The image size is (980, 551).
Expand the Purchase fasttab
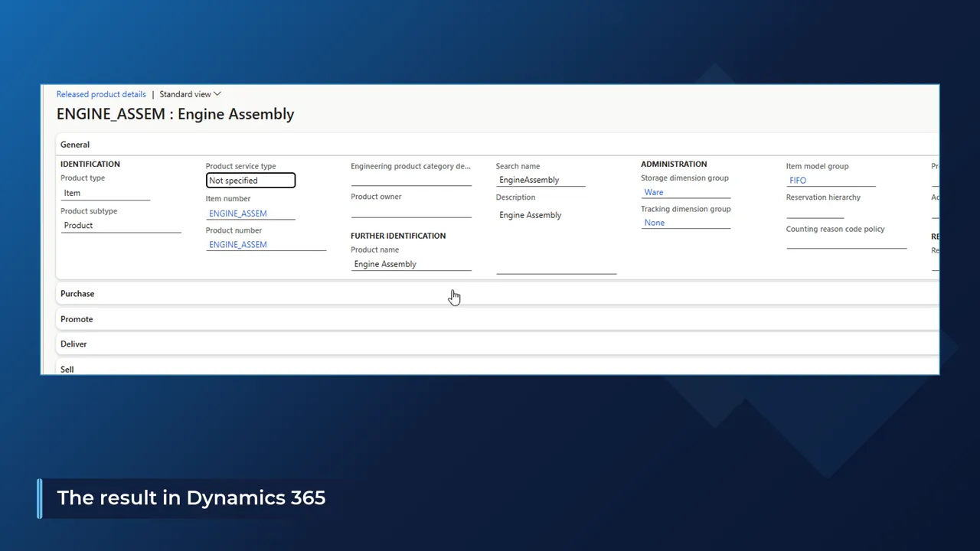[x=498, y=293]
